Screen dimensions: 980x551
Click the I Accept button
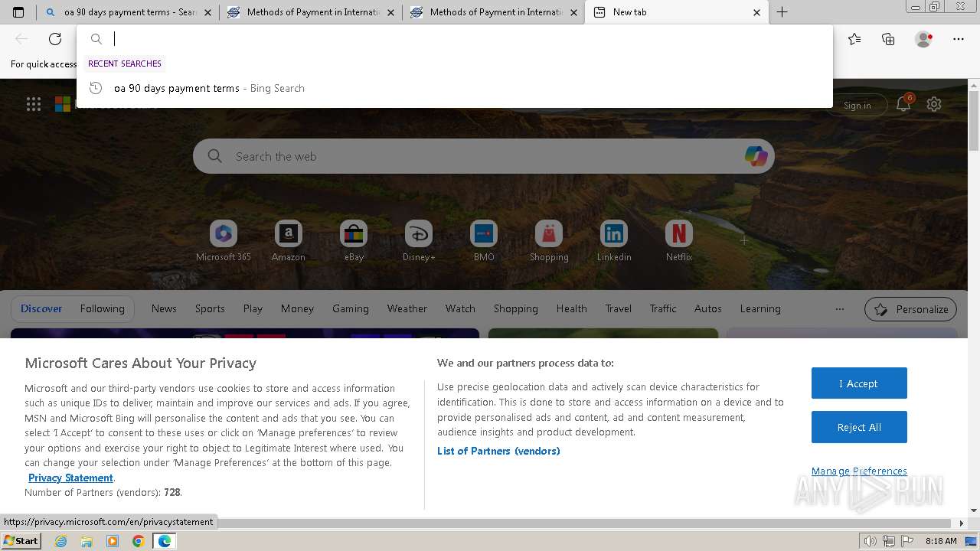point(859,383)
